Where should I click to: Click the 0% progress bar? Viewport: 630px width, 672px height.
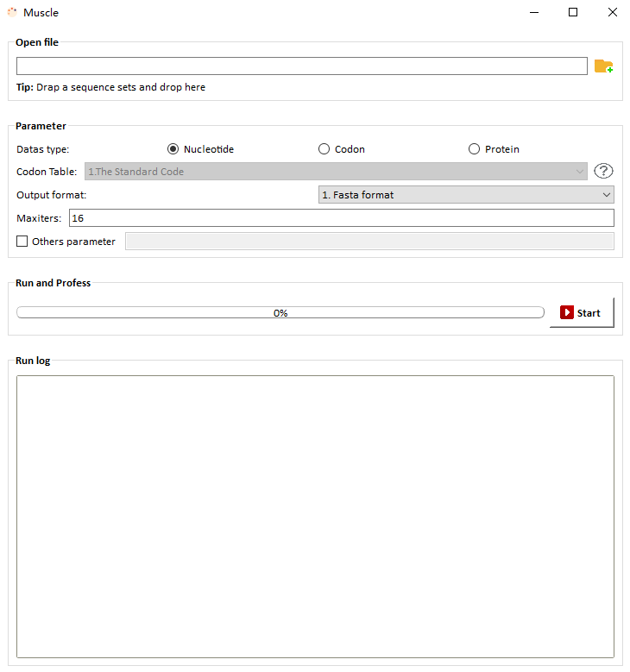point(280,313)
